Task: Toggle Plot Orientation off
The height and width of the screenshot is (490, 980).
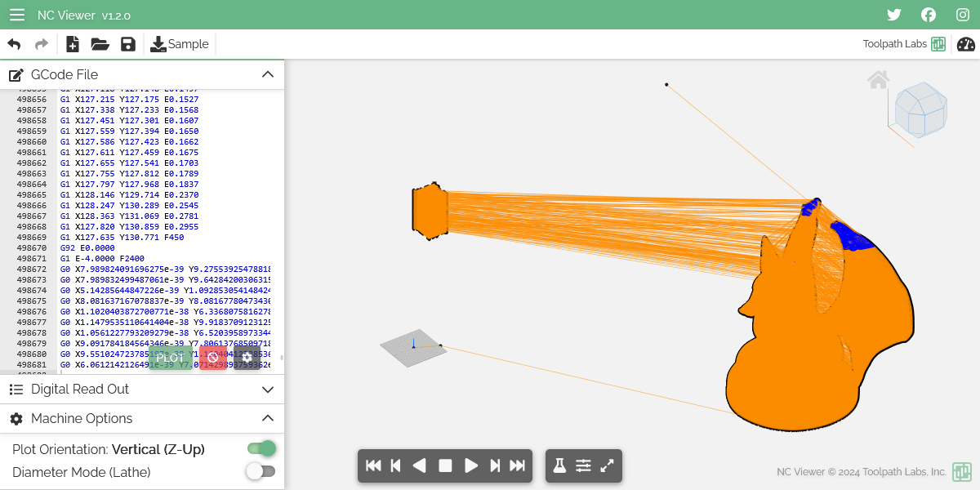Action: click(261, 448)
